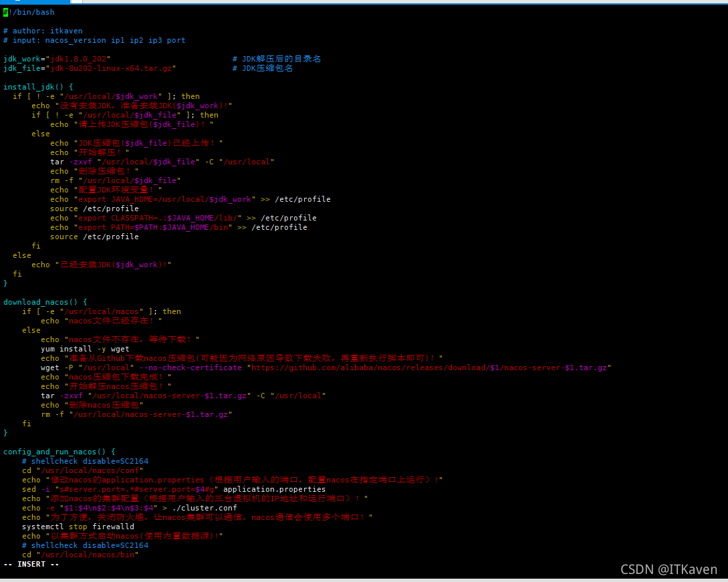Click the 'if [ ! -e "/usr/local/$jdk_work" ]; then' line
The height and width of the screenshot is (582, 728).
point(106,96)
